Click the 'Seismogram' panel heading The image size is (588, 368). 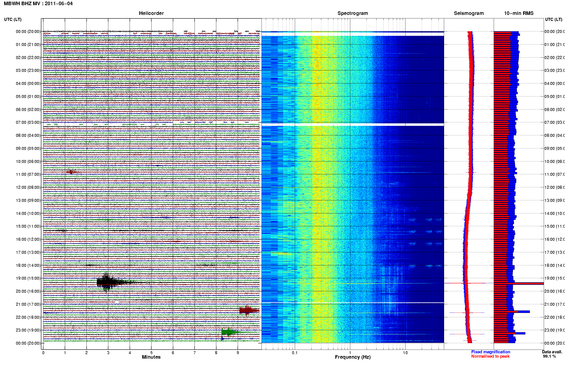tap(469, 13)
